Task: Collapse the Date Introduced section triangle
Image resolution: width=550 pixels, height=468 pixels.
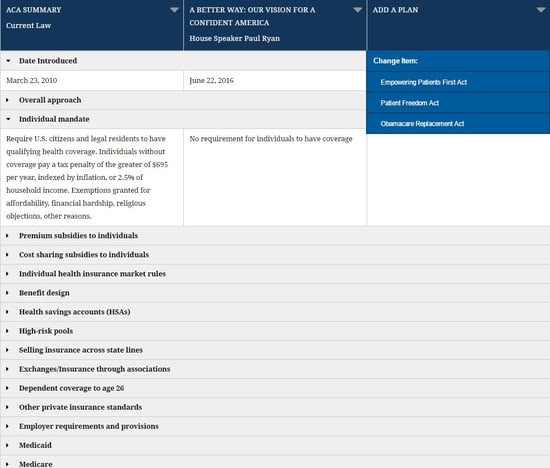Action: coord(8,61)
